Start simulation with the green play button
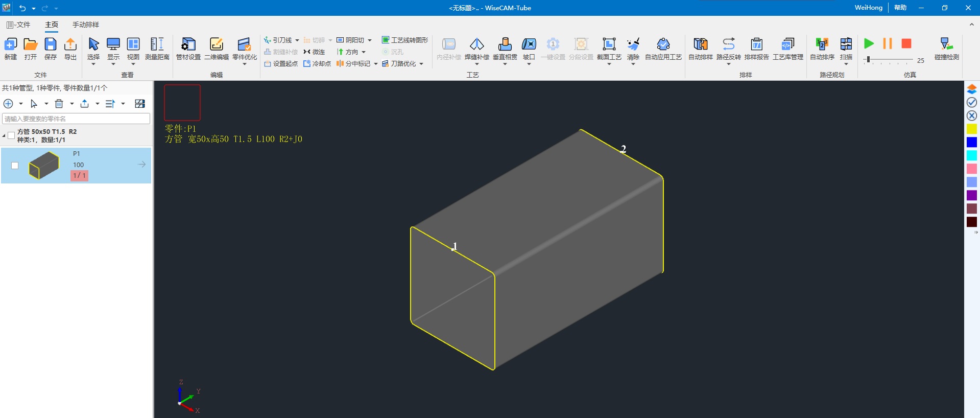This screenshot has width=980, height=418. 869,43
